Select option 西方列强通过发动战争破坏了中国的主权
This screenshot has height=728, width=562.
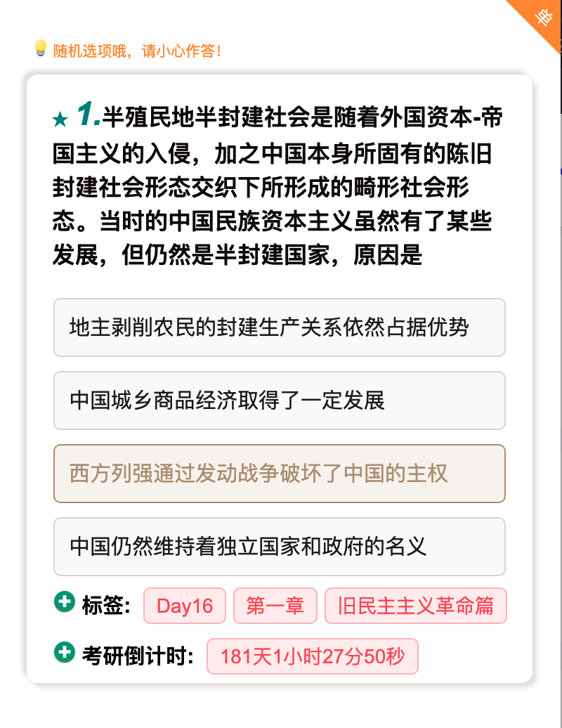[x=280, y=474]
